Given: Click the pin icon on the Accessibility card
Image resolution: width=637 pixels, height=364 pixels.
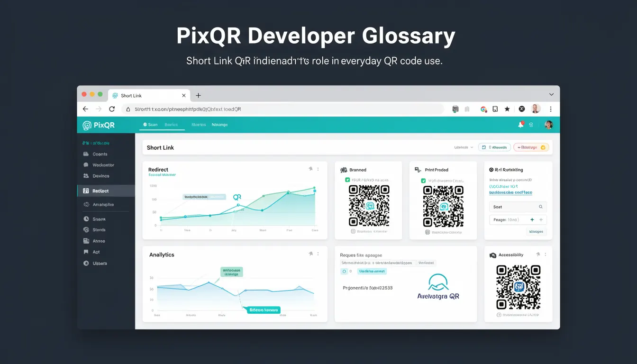Looking at the screenshot, I should point(538,255).
